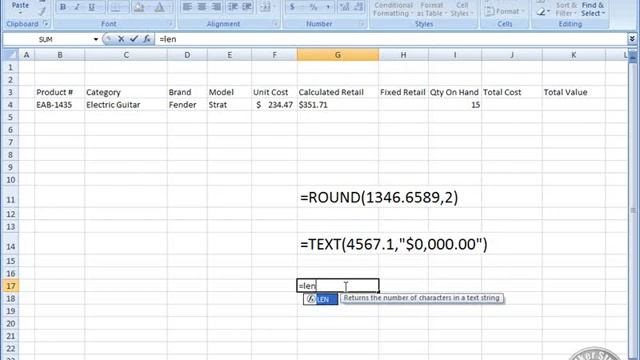Open the Clear eraser dropdown in Editing
Viewport: 640px width, 360px height.
tap(543, 12)
